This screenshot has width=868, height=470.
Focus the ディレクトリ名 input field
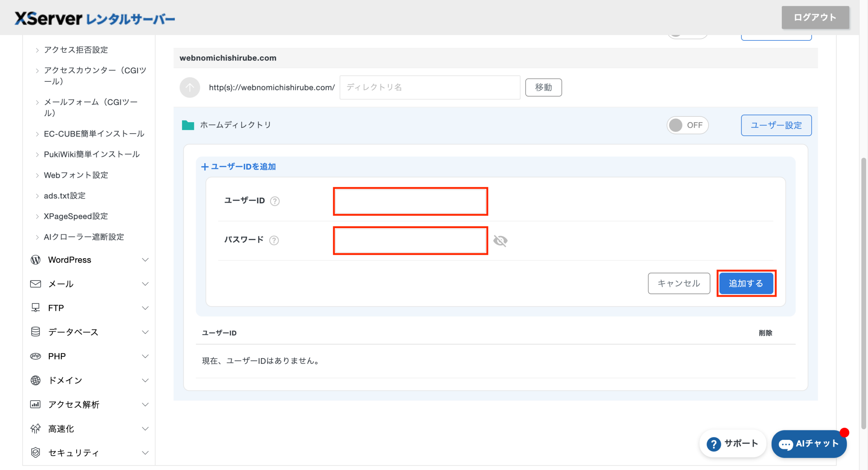[430, 88]
